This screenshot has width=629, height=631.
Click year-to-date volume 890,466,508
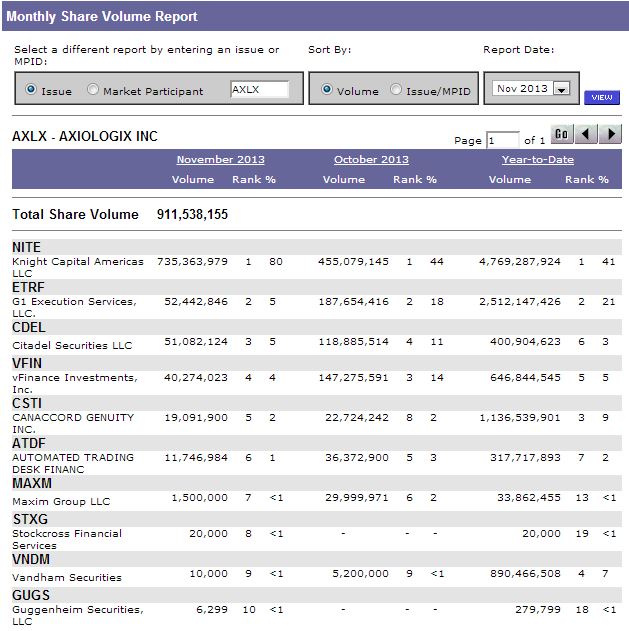pyautogui.click(x=525, y=573)
